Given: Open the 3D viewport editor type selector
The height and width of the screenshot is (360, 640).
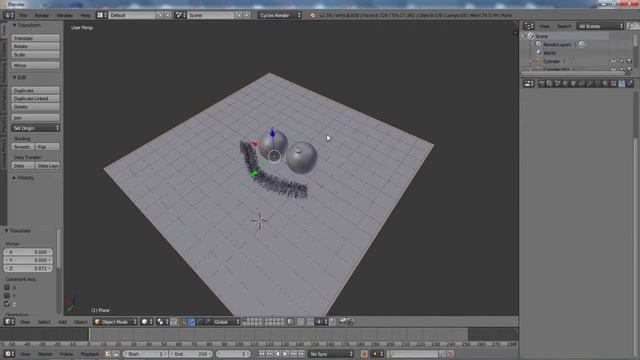Looking at the screenshot, I should pyautogui.click(x=9, y=322).
